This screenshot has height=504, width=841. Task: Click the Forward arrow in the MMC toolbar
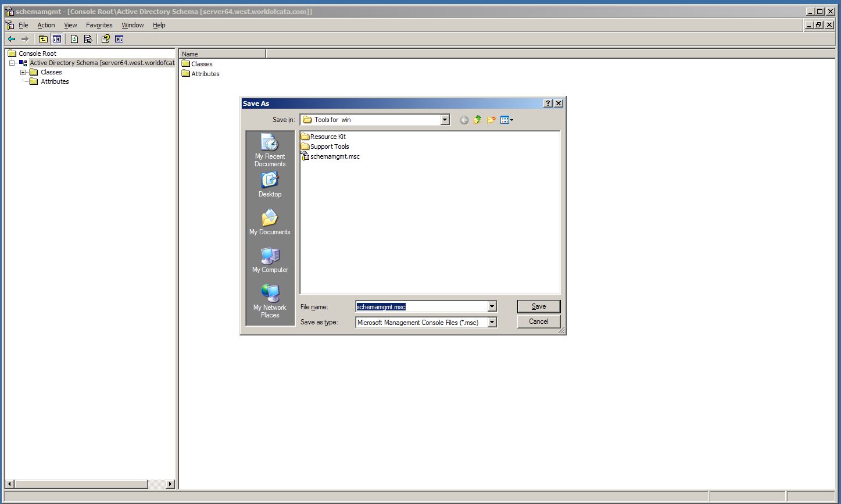pos(25,39)
